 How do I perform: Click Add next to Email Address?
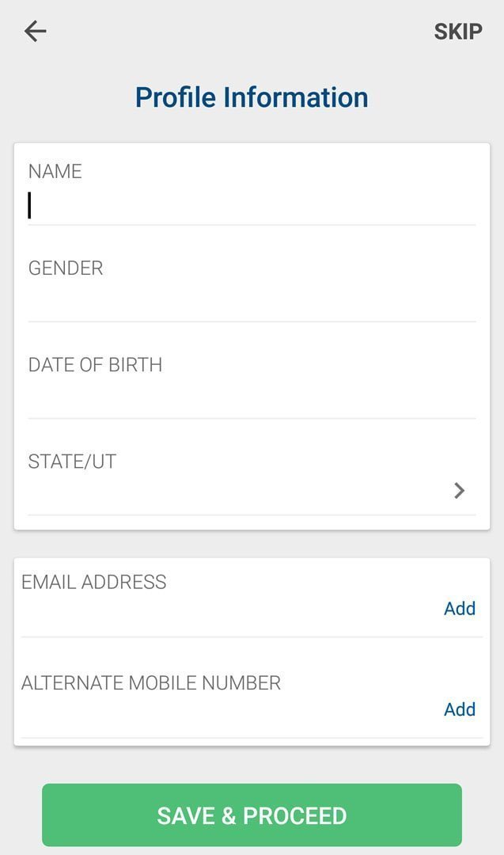[460, 609]
